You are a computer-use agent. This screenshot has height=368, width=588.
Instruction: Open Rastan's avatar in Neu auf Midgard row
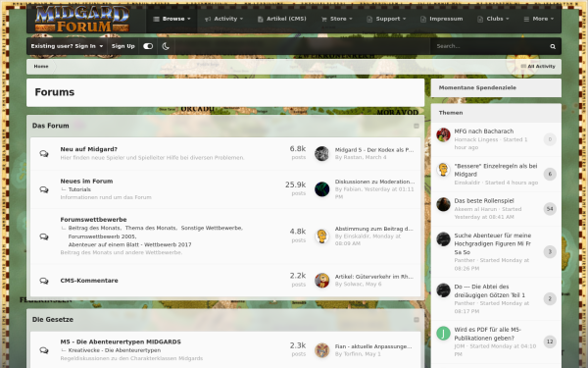[x=321, y=154]
